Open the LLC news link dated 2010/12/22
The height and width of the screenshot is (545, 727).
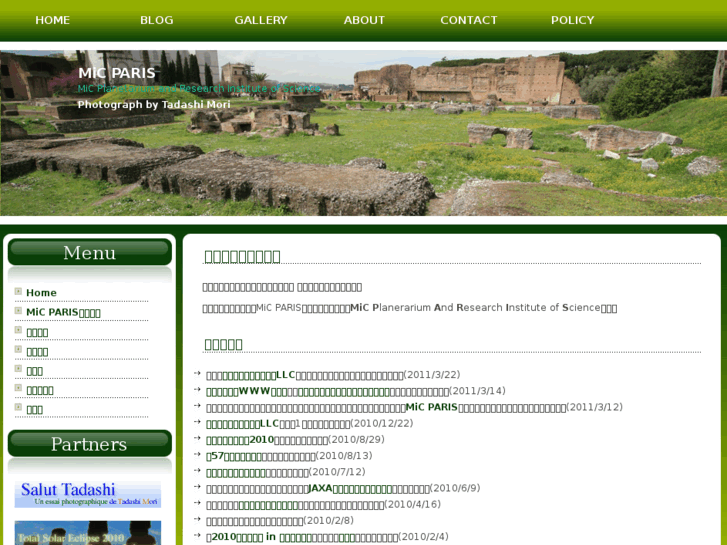242,423
